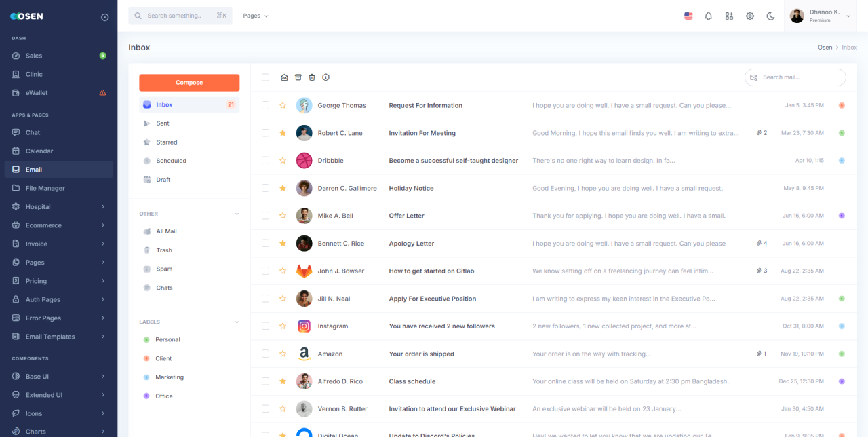Go to Calendar in the sidebar
The width and height of the screenshot is (868, 437).
39,151
